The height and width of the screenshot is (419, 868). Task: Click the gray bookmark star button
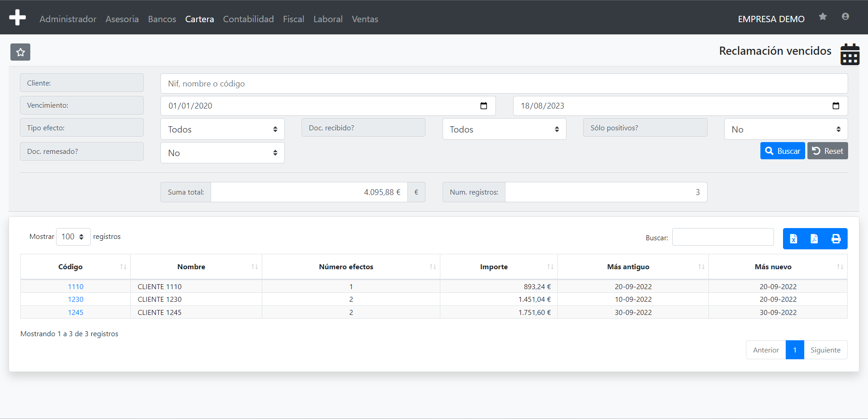coord(20,52)
